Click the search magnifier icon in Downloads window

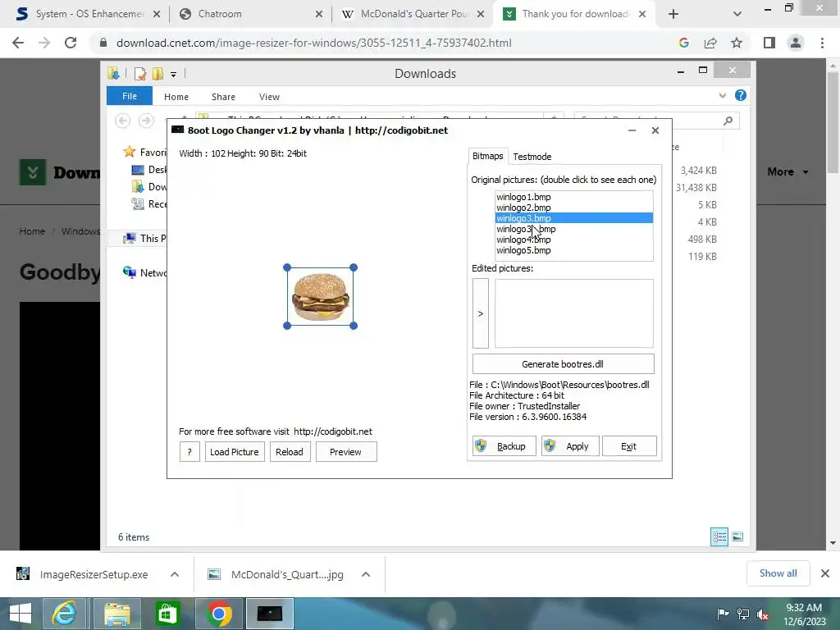728,121
